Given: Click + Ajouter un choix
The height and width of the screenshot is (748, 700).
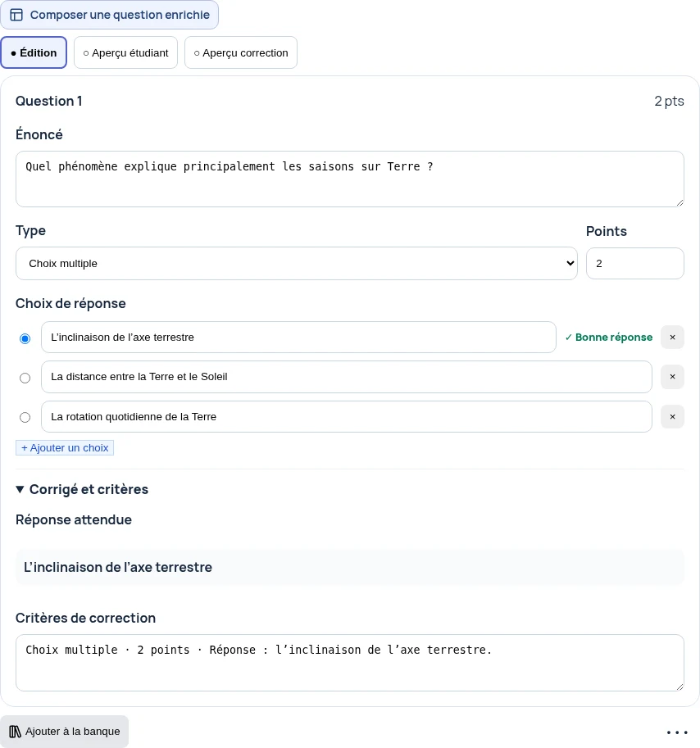Looking at the screenshot, I should tap(65, 448).
